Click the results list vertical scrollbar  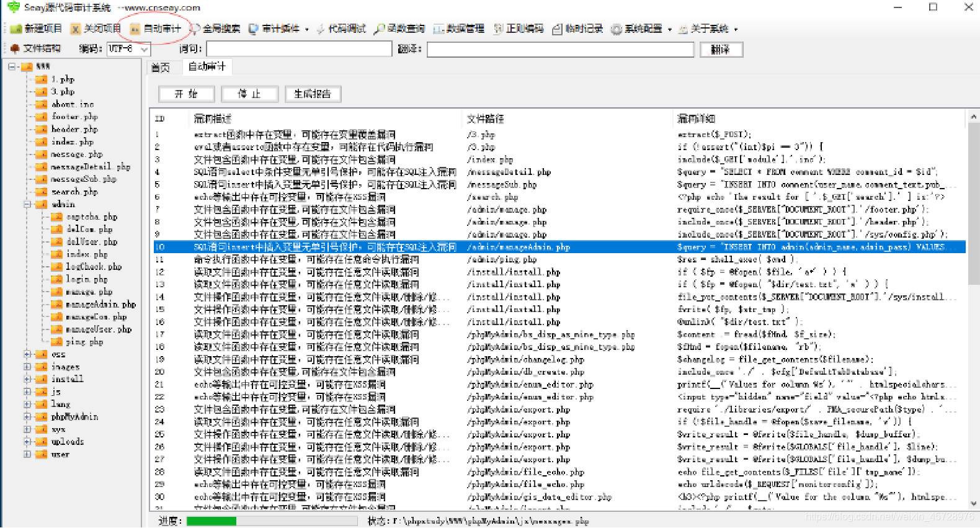click(x=973, y=310)
